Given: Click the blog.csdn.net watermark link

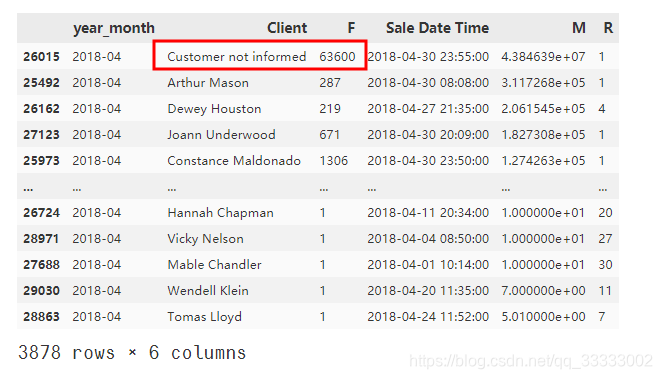Looking at the screenshot, I should coord(531,361).
